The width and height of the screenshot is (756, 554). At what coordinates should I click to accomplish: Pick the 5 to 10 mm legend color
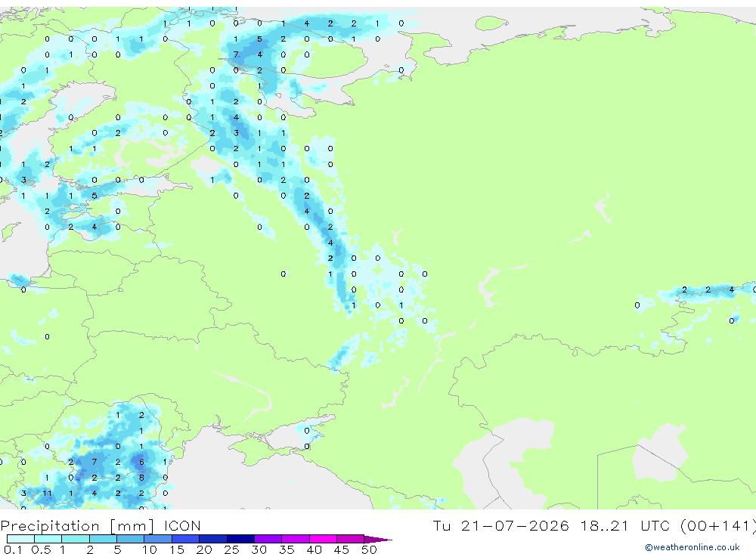(131, 539)
